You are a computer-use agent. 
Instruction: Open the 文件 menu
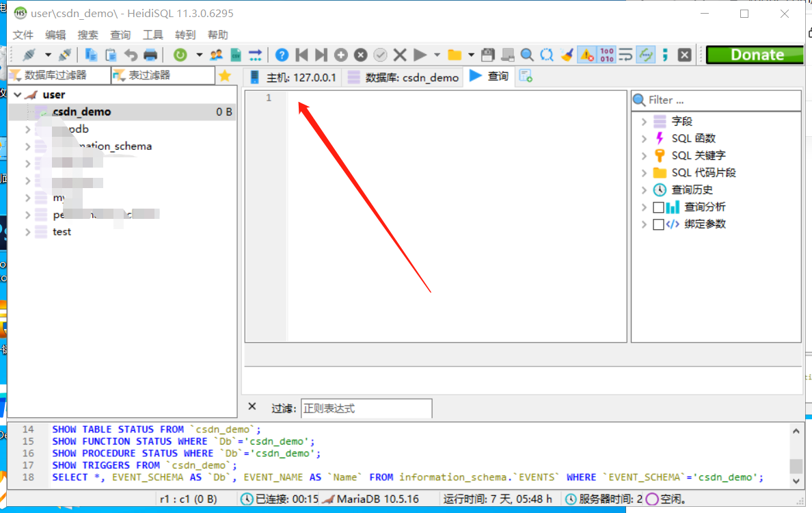[x=23, y=35]
